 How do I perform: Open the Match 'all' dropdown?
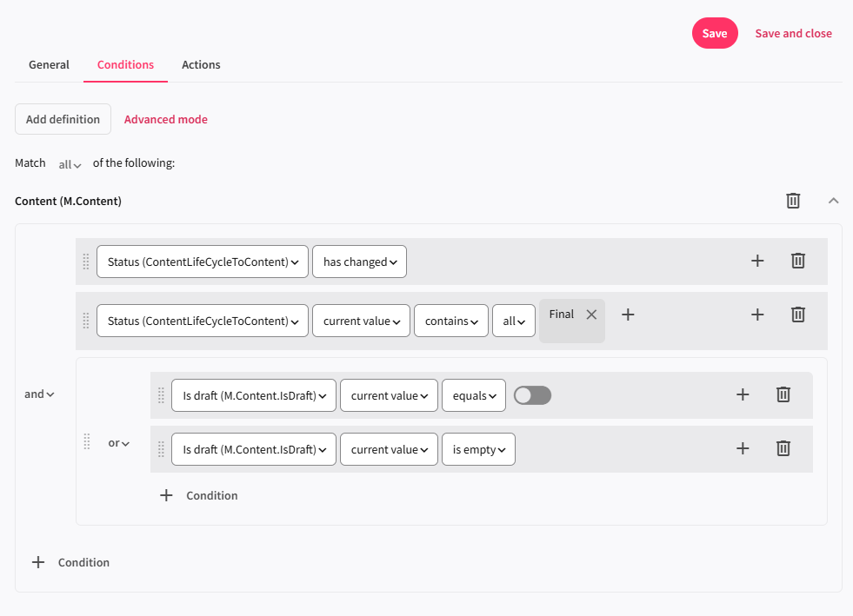tap(70, 164)
